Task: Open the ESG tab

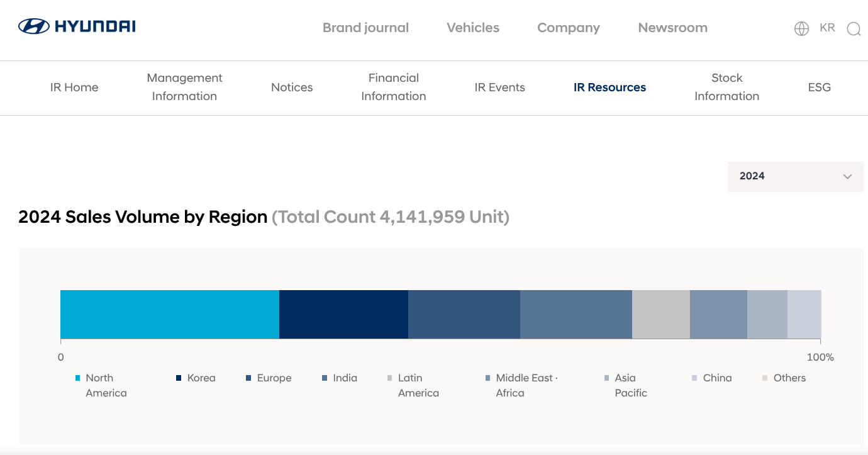Action: (x=820, y=87)
